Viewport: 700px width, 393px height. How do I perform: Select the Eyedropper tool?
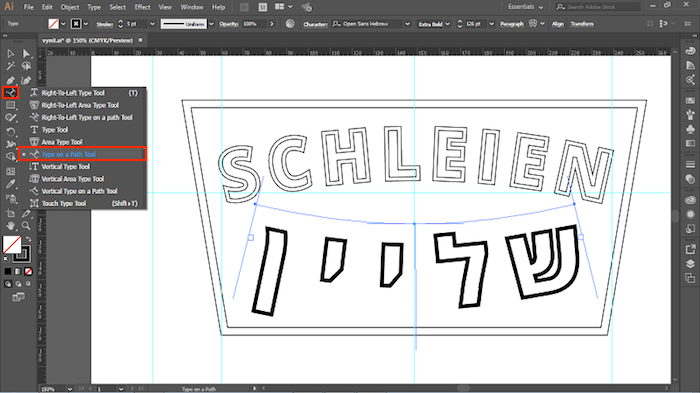10,184
